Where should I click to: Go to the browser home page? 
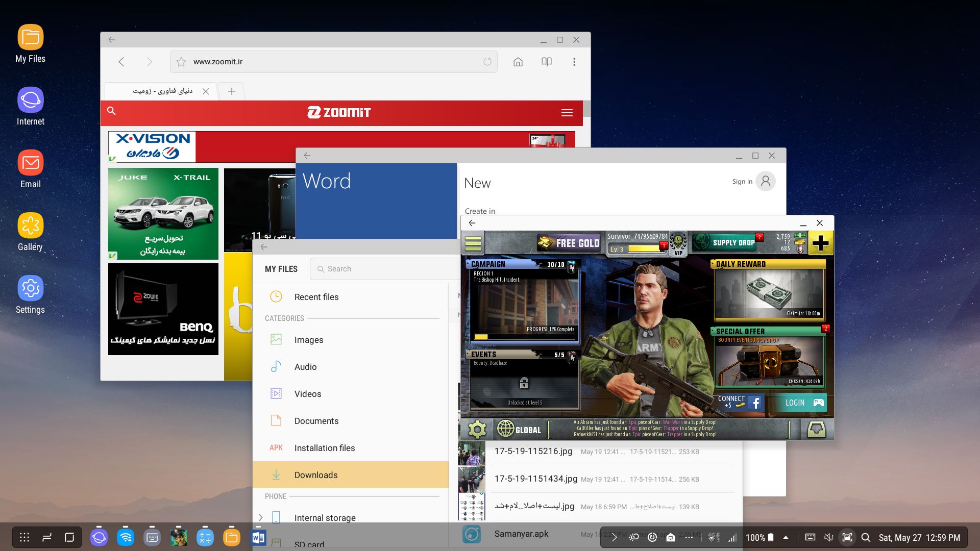coord(518,62)
